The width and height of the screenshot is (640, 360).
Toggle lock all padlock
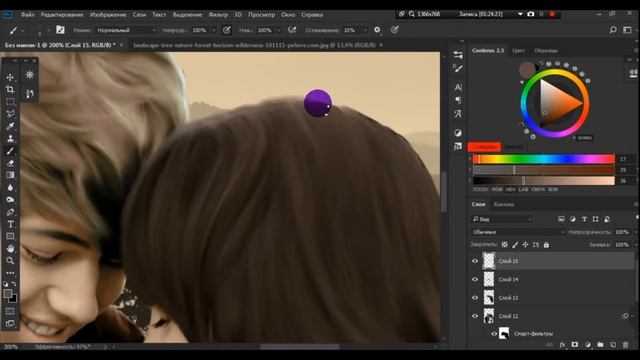(x=546, y=244)
